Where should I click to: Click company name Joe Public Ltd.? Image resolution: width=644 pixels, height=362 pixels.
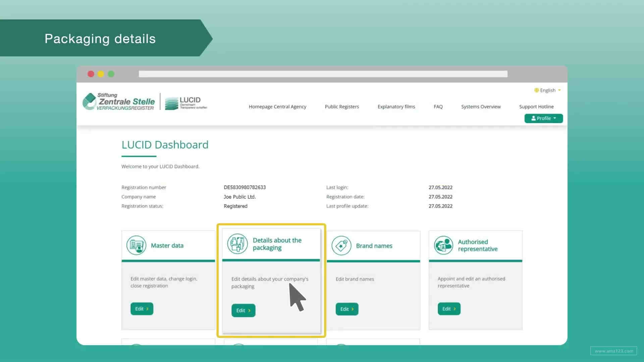click(239, 197)
